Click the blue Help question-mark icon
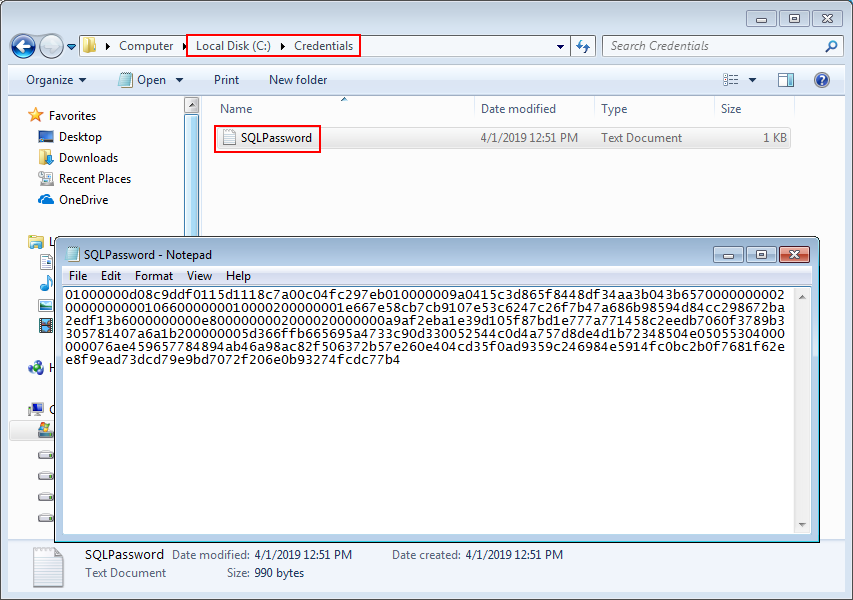 point(820,79)
